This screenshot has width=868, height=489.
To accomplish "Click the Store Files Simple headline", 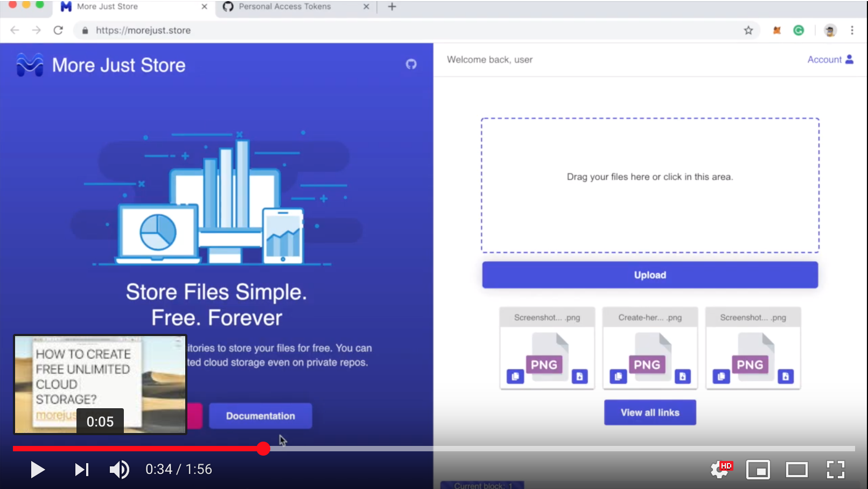I will click(216, 305).
